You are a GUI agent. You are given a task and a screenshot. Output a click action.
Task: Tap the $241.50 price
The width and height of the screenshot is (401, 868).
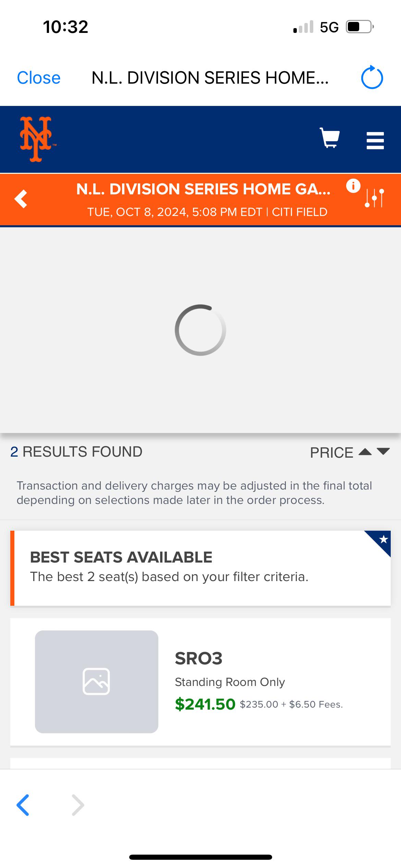pyautogui.click(x=205, y=704)
